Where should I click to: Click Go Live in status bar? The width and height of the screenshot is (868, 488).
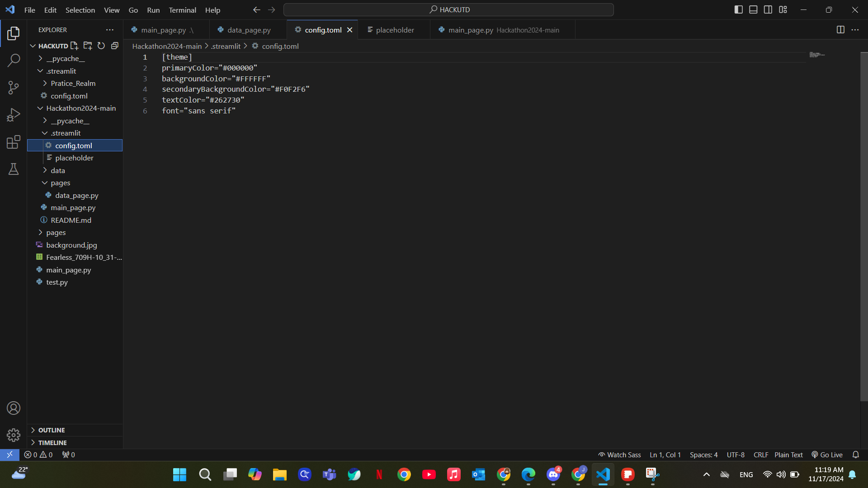[827, 455]
